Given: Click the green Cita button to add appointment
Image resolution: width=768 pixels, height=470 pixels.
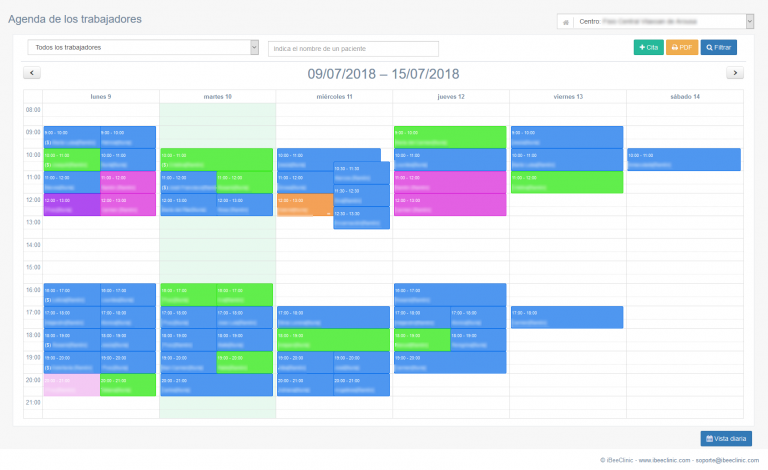Looking at the screenshot, I should tap(648, 47).
